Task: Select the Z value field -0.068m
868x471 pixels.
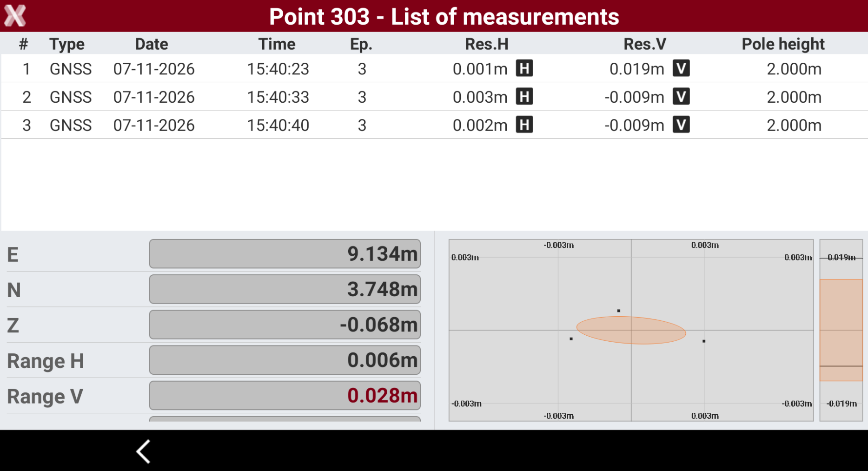Action: [285, 325]
